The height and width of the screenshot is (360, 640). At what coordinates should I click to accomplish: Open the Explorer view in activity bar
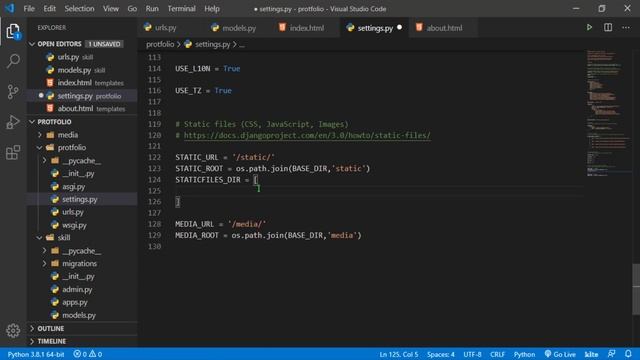[x=13, y=31]
